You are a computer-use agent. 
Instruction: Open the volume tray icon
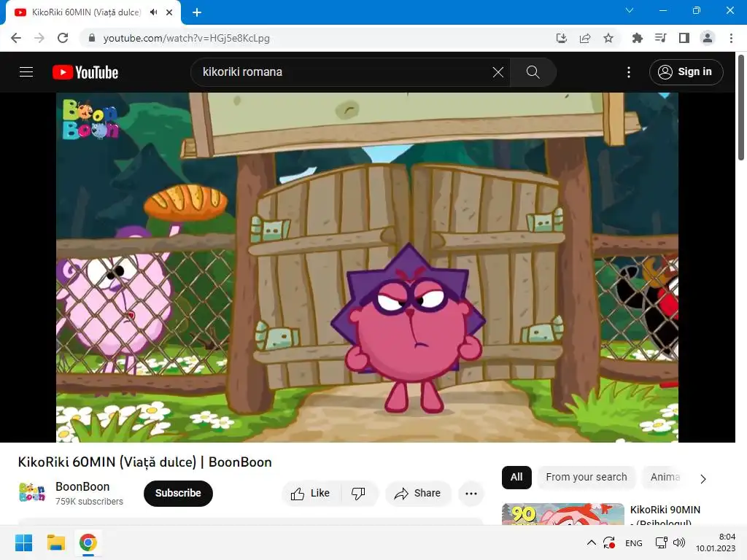(679, 542)
